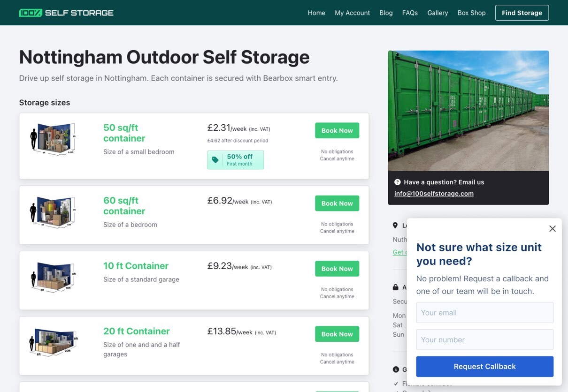Open the FAQs page
The image size is (568, 392).
(410, 13)
